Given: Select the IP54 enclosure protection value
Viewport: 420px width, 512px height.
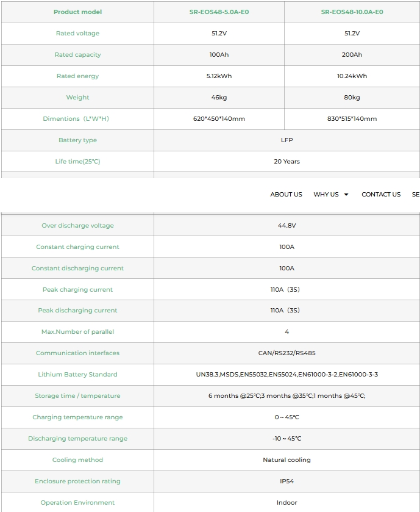Looking at the screenshot, I should point(287,481).
